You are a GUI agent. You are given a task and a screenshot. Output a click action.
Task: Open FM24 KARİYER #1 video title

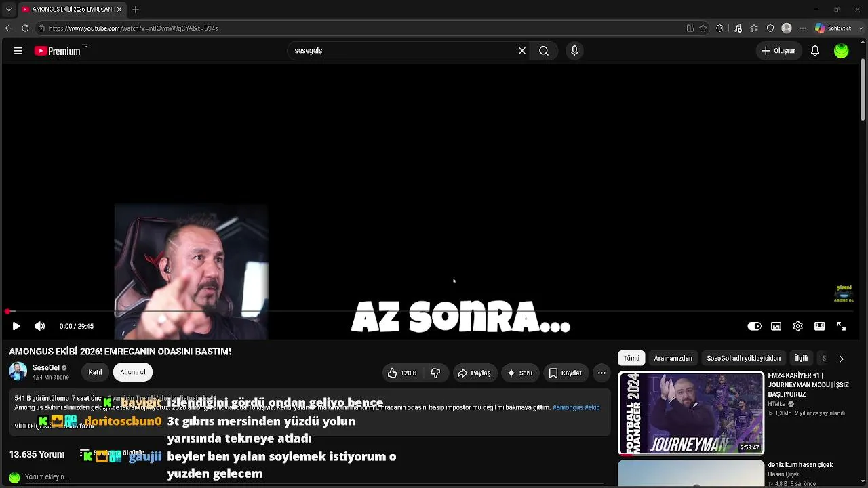808,385
